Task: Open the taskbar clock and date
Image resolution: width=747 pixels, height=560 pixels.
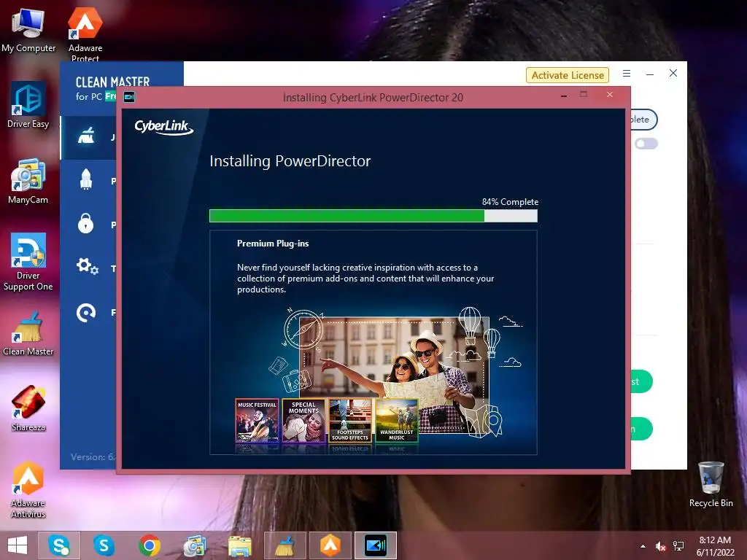Action: 715,545
